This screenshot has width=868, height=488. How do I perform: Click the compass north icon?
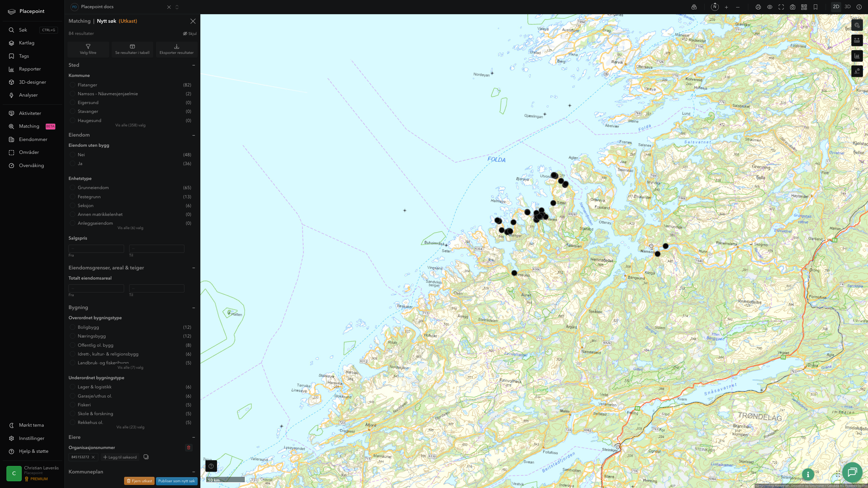click(x=715, y=7)
